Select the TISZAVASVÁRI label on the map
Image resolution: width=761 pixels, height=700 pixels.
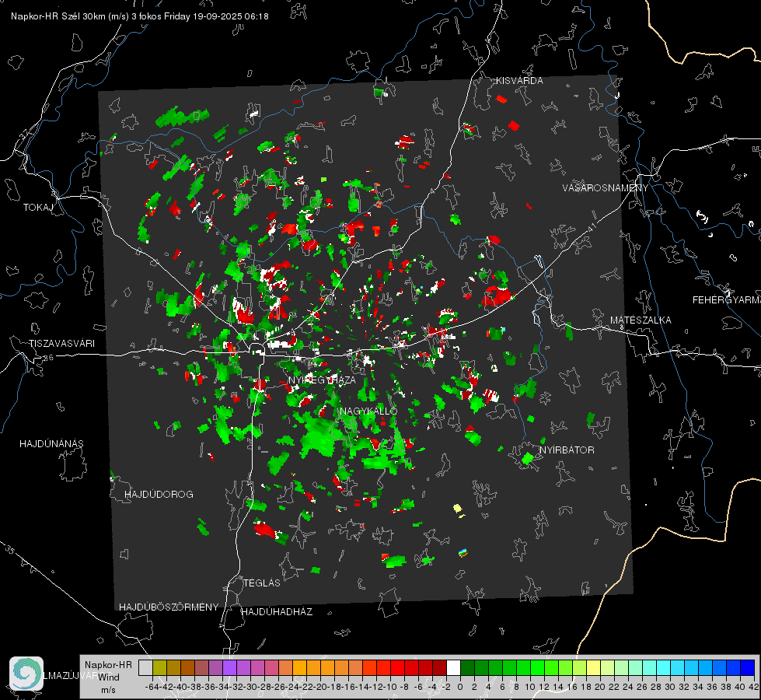(61, 344)
